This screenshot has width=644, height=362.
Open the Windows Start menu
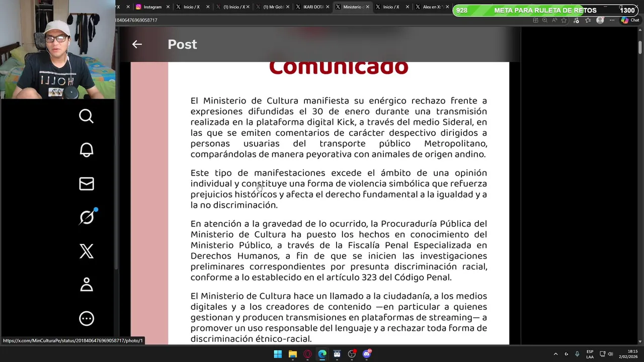[x=278, y=354]
